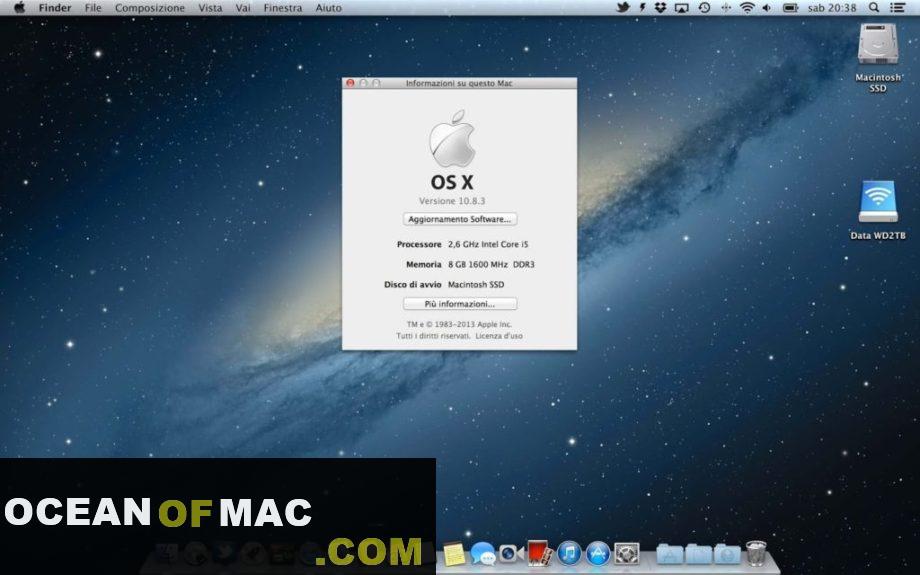920x575 pixels.
Task: Open the Downloads folder stack in Dock
Action: click(727, 553)
